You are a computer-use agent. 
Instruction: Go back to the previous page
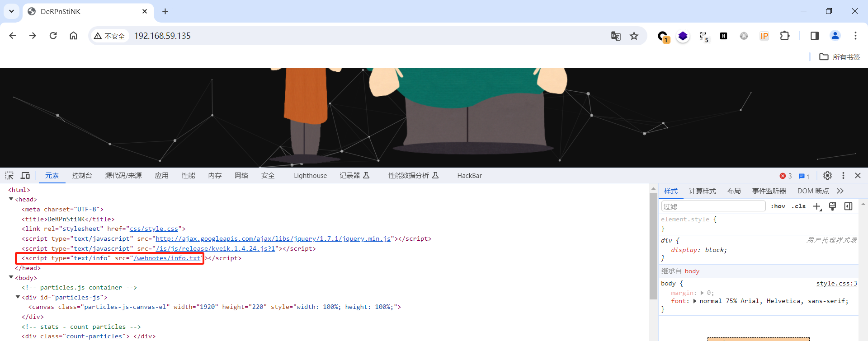(x=13, y=36)
